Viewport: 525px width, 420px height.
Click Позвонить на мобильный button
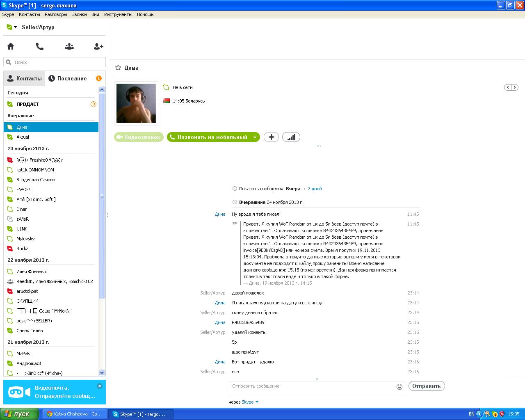[x=209, y=137]
